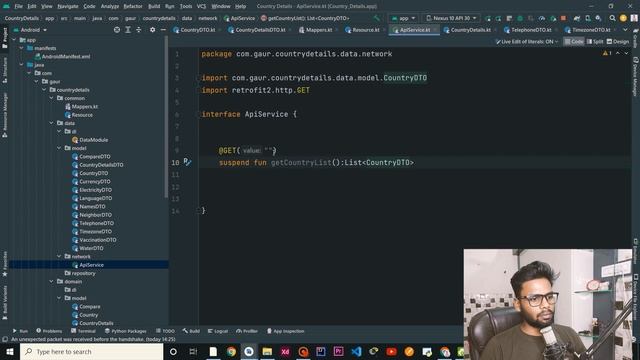Viewport: 640px width, 360px height.
Task: Open Premiere Pro from the taskbar
Action: click(338, 351)
